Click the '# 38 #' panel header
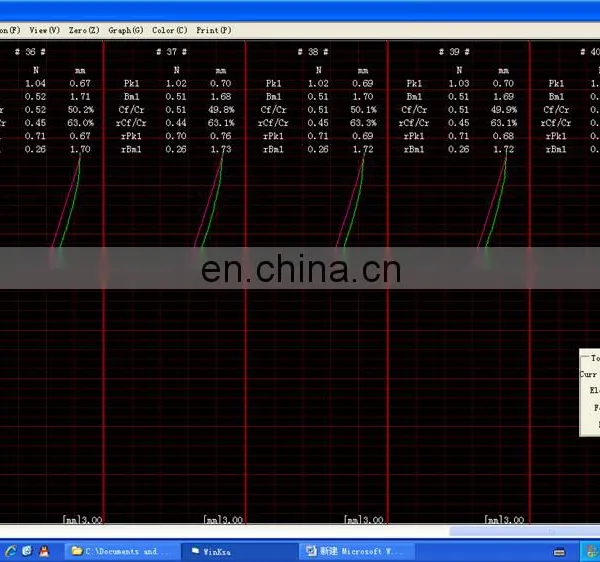This screenshot has width=600, height=562. [x=313, y=52]
